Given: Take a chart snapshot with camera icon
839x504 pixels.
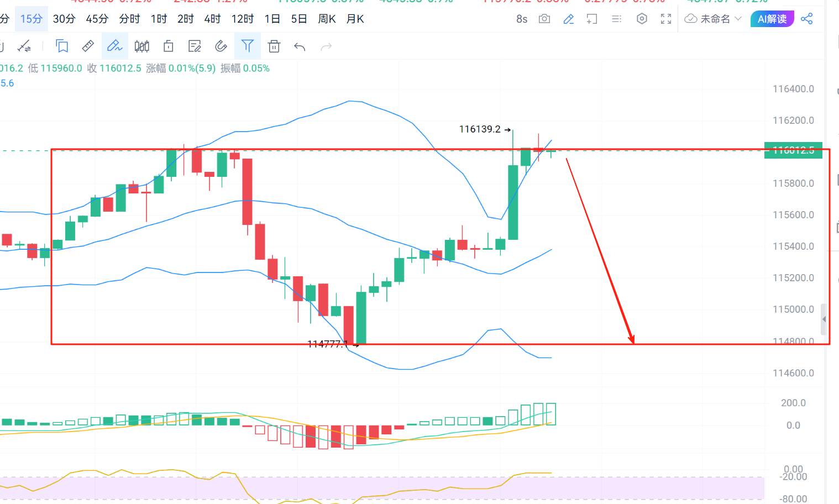Looking at the screenshot, I should 544,19.
